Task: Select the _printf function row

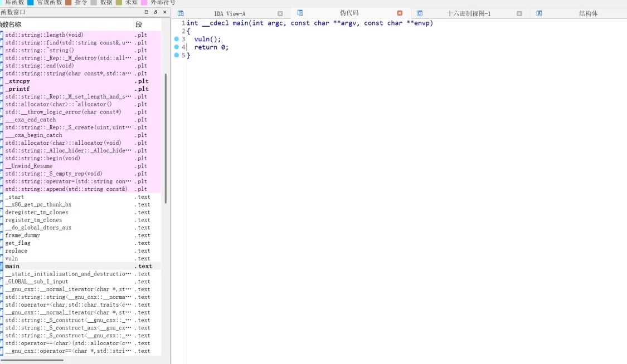Action: tap(81, 88)
